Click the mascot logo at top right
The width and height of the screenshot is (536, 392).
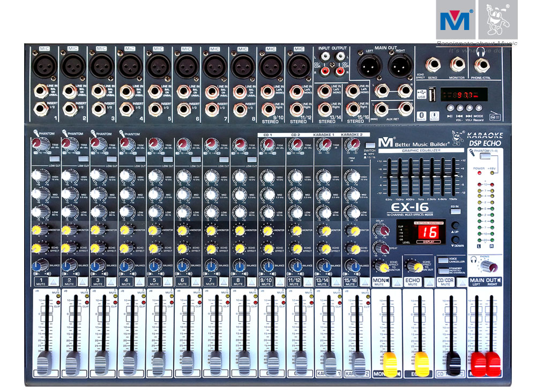[498, 20]
